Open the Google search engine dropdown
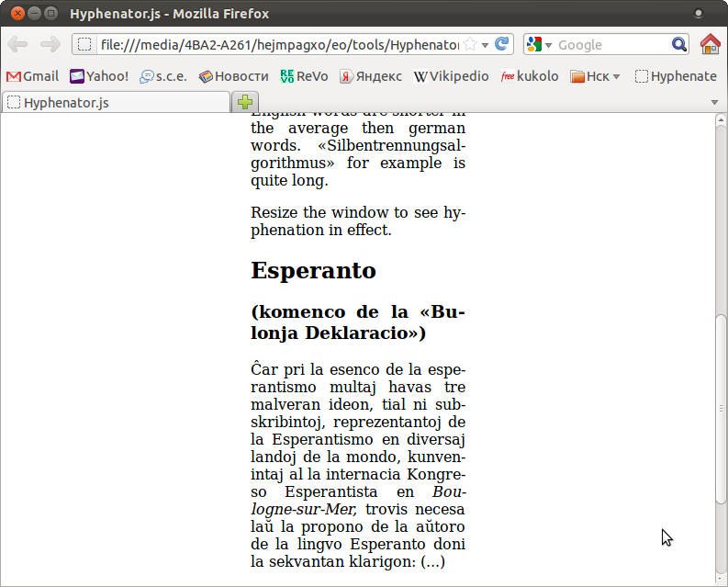 (x=540, y=44)
